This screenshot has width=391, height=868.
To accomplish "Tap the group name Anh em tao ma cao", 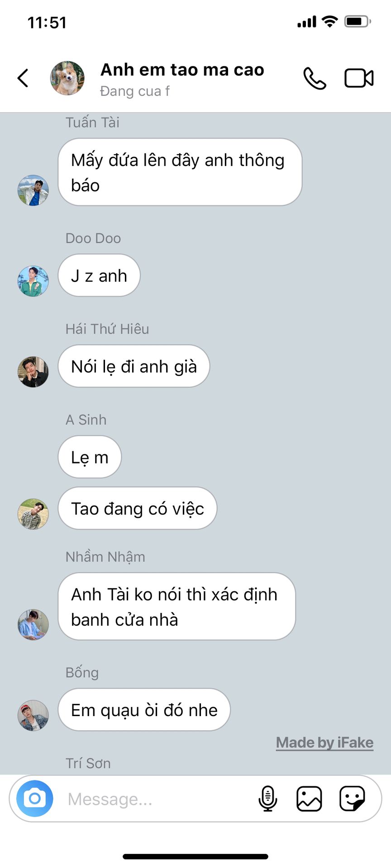I will coord(182,70).
